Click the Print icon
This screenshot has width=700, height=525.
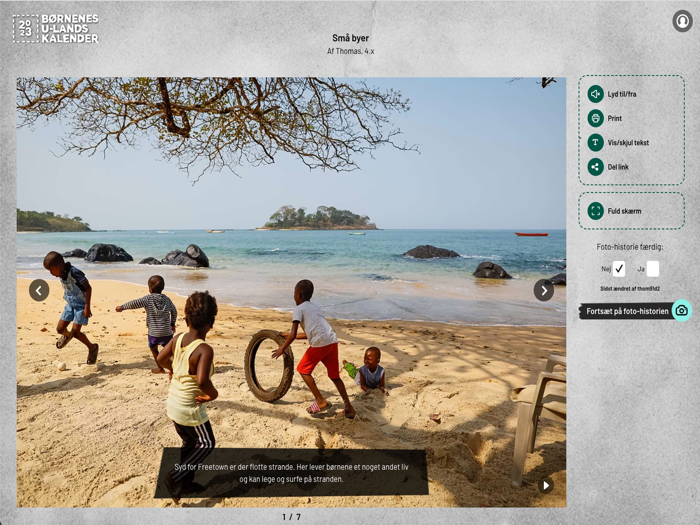click(595, 118)
